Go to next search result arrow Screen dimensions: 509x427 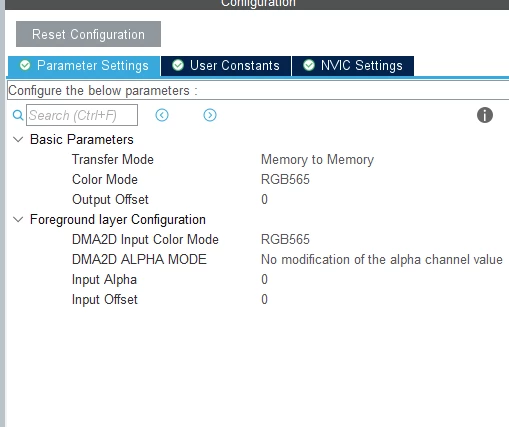[210, 115]
